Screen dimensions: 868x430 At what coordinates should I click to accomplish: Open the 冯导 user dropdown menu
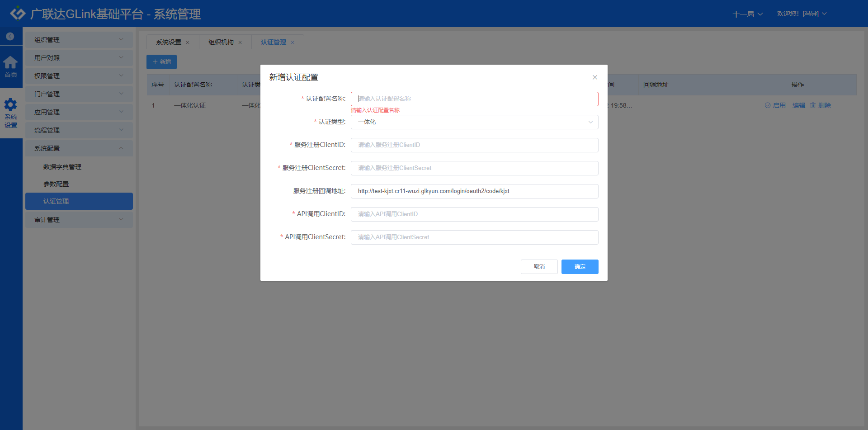pyautogui.click(x=802, y=14)
